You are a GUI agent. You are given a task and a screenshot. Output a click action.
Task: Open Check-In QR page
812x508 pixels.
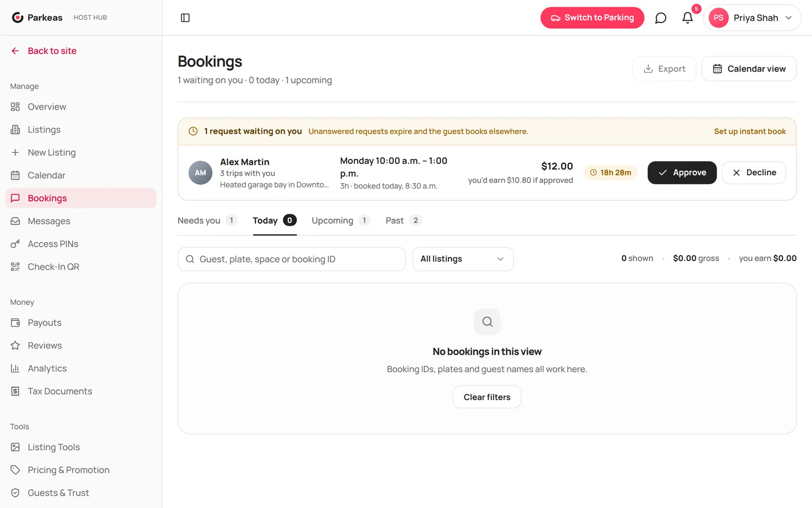pyautogui.click(x=81, y=267)
